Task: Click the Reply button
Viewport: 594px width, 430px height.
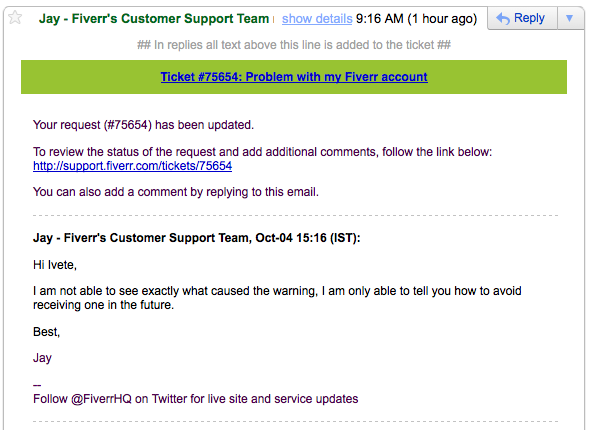Action: click(x=522, y=18)
